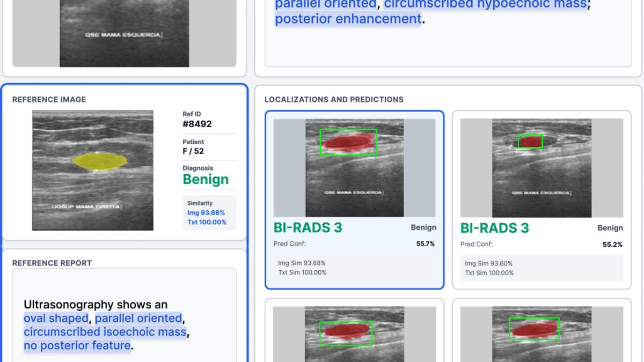
Task: Click the Reference Report heading
Action: click(x=52, y=263)
